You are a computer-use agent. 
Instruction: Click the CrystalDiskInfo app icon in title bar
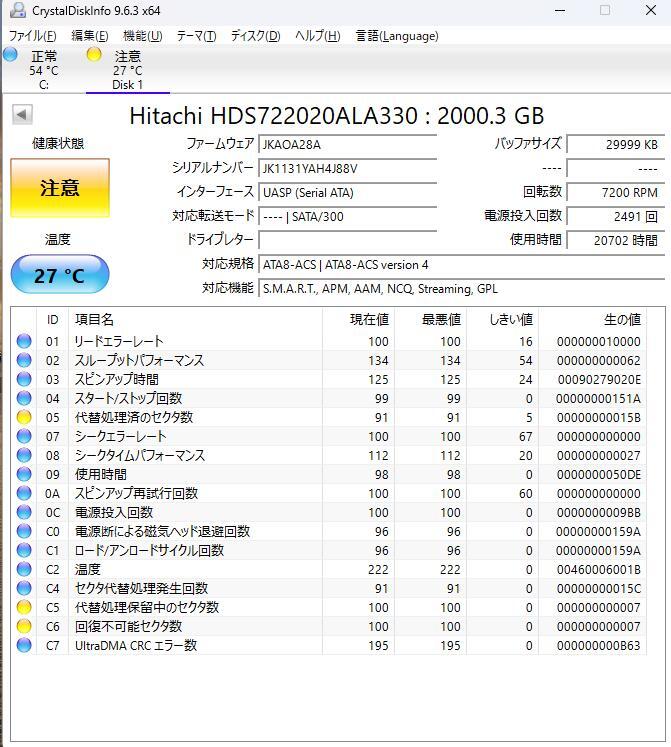pos(16,11)
